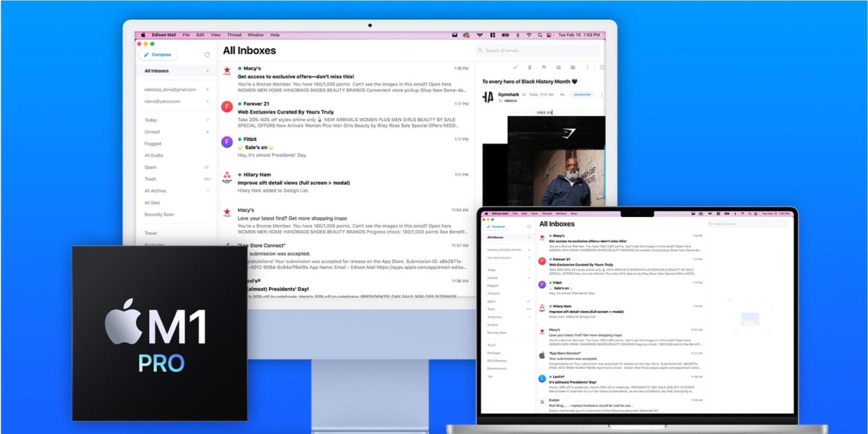
Task: Click the reply arrow next to Unsubscribe
Action: tap(563, 94)
